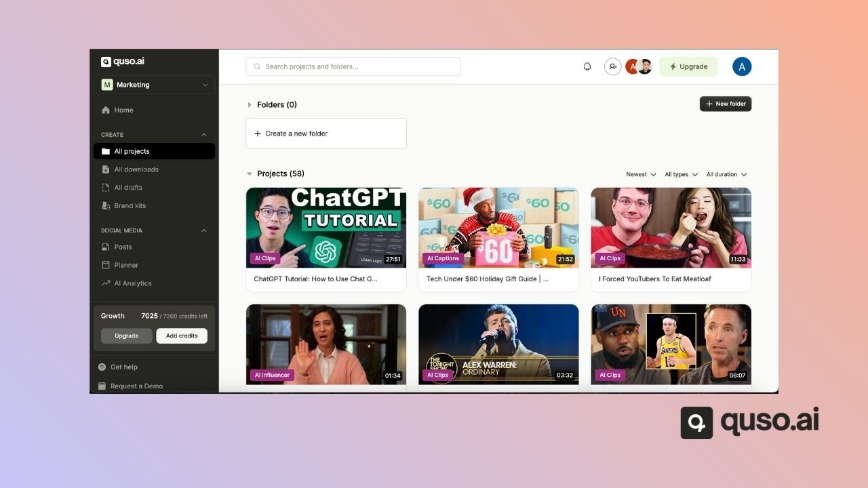Click title 'I Forced YouTubers To Eat Meatloaf'
This screenshot has height=488, width=868.
point(655,279)
